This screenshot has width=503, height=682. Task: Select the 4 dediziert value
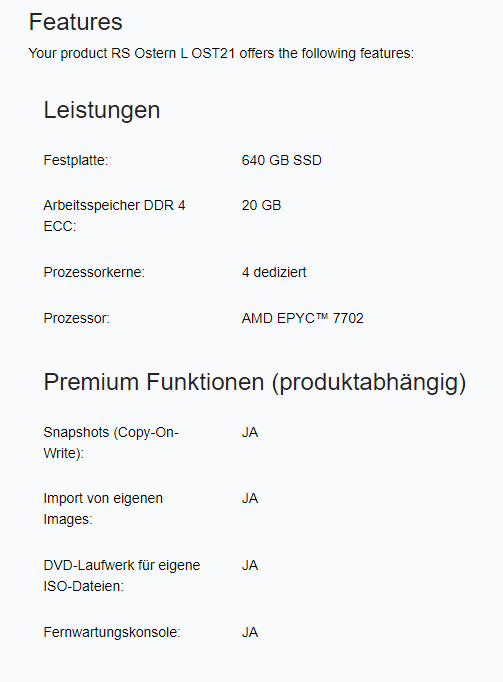point(274,272)
